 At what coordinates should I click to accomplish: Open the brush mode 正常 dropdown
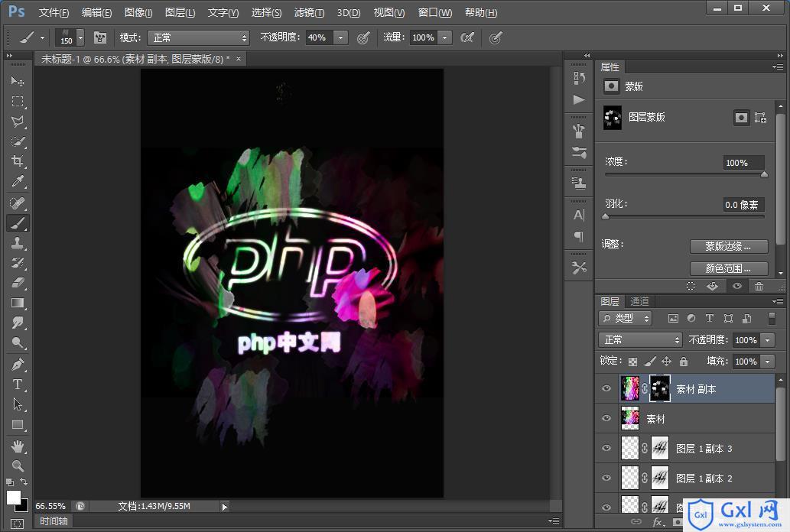[x=199, y=37]
